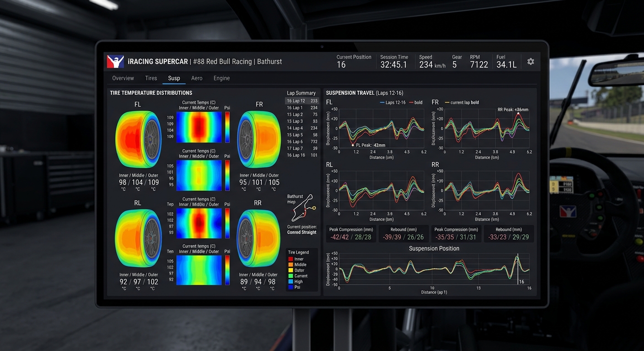Click the RPM 7122 readout
This screenshot has width=644, height=351.
pos(479,62)
